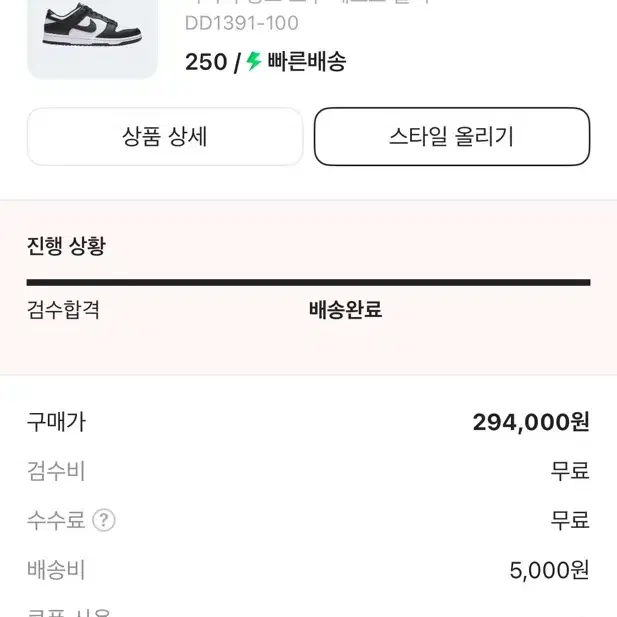Click the black progress status bar
The image size is (617, 617).
point(308,283)
